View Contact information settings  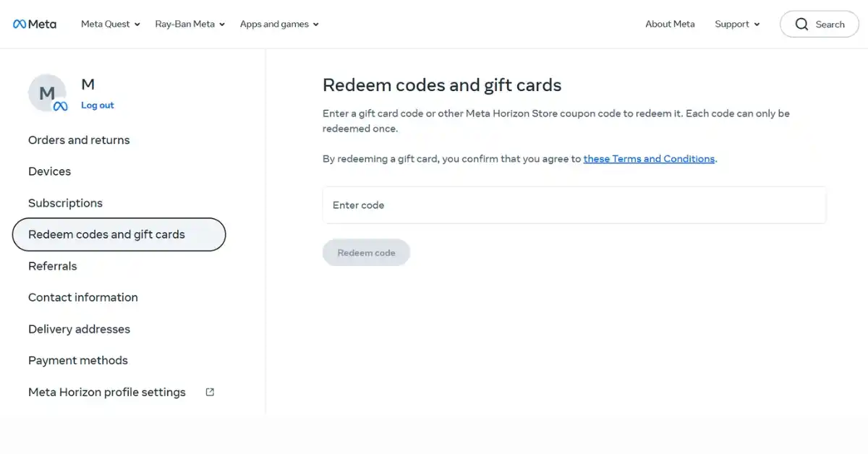tap(82, 297)
